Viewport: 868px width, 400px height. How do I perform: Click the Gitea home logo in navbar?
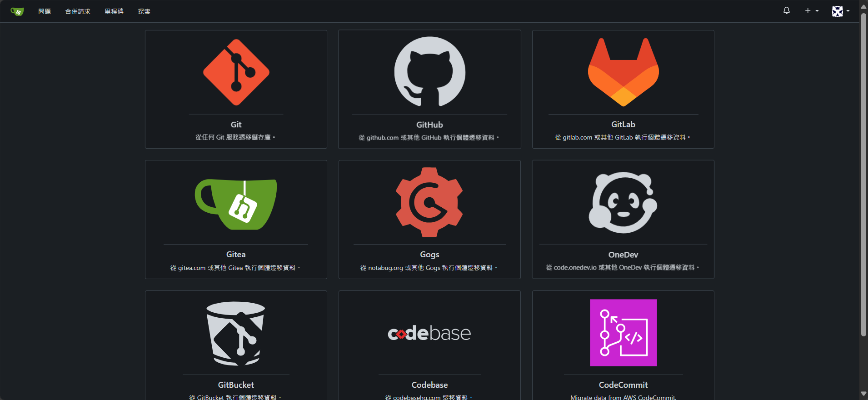coord(17,11)
